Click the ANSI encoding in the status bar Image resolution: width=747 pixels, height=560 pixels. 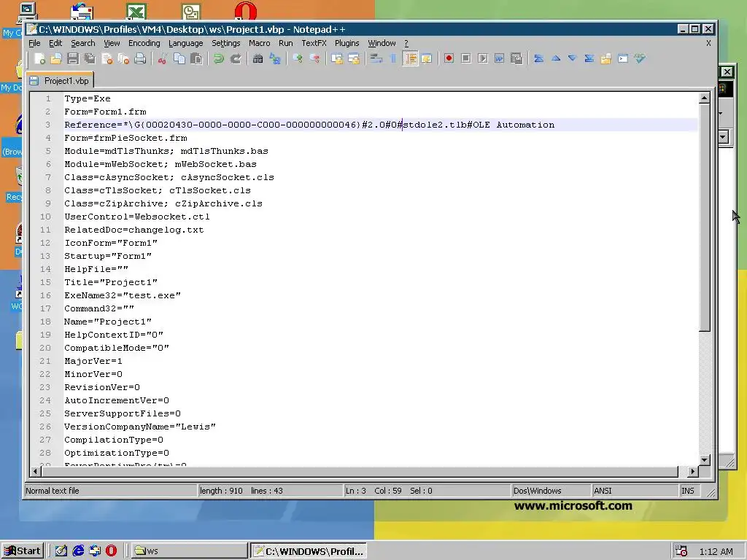[x=602, y=491]
